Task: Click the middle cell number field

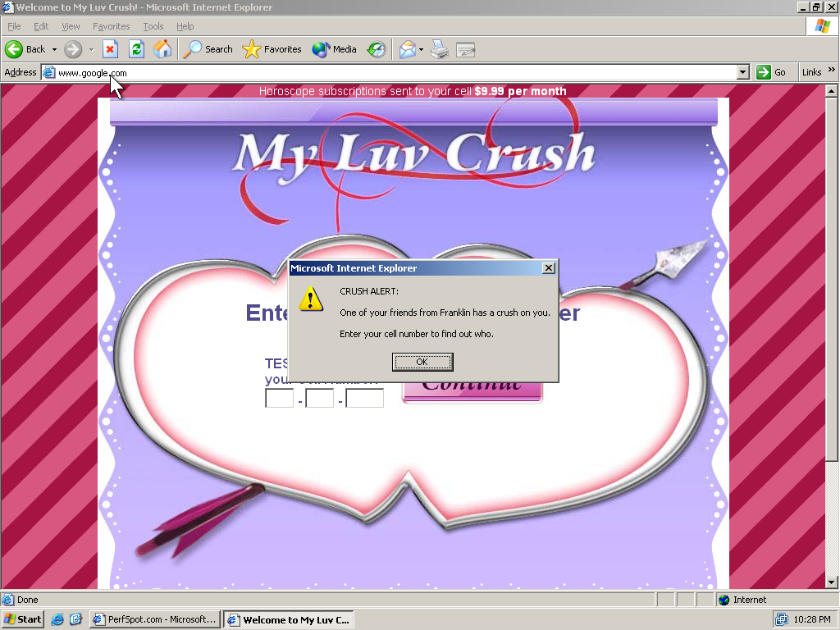Action: [320, 398]
